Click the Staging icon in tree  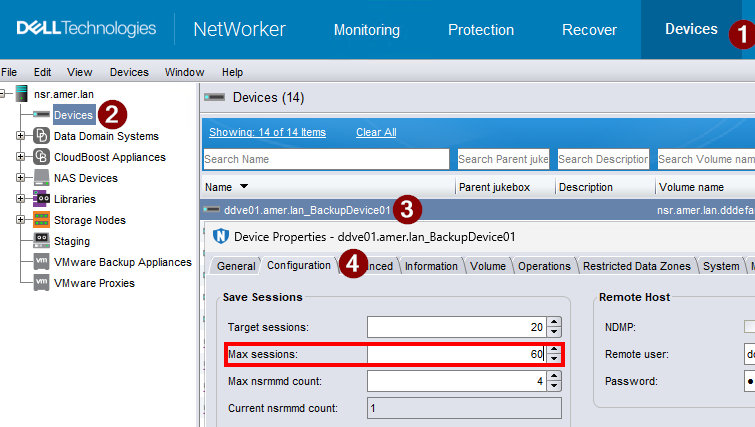click(x=41, y=240)
